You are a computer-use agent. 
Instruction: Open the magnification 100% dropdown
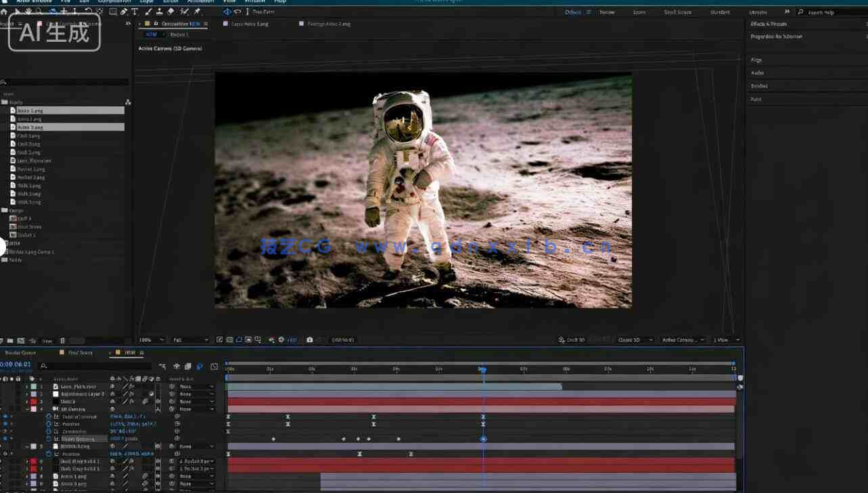(152, 339)
